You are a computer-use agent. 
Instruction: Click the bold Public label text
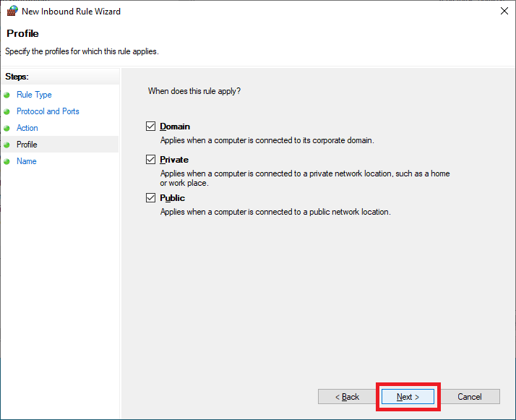click(173, 198)
